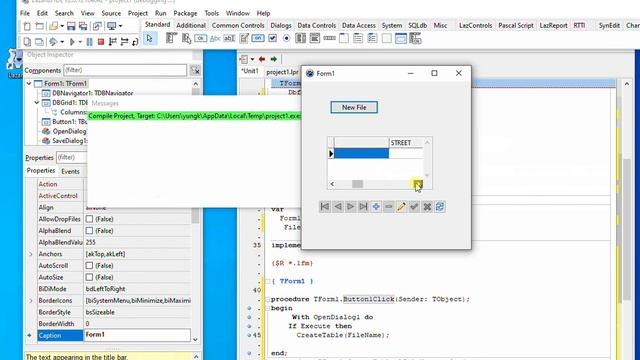Click the View Forms toolbar icon
Viewport: 640px width, 360px height.
tap(39, 42)
